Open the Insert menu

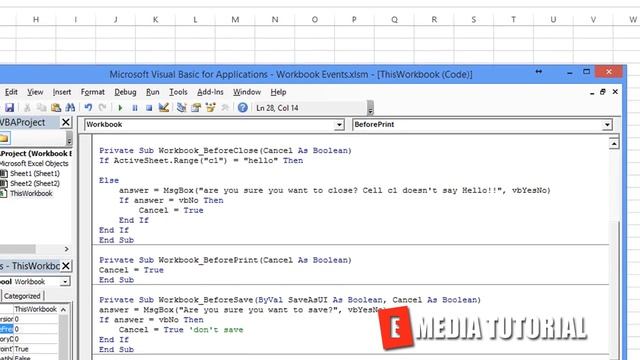62,92
